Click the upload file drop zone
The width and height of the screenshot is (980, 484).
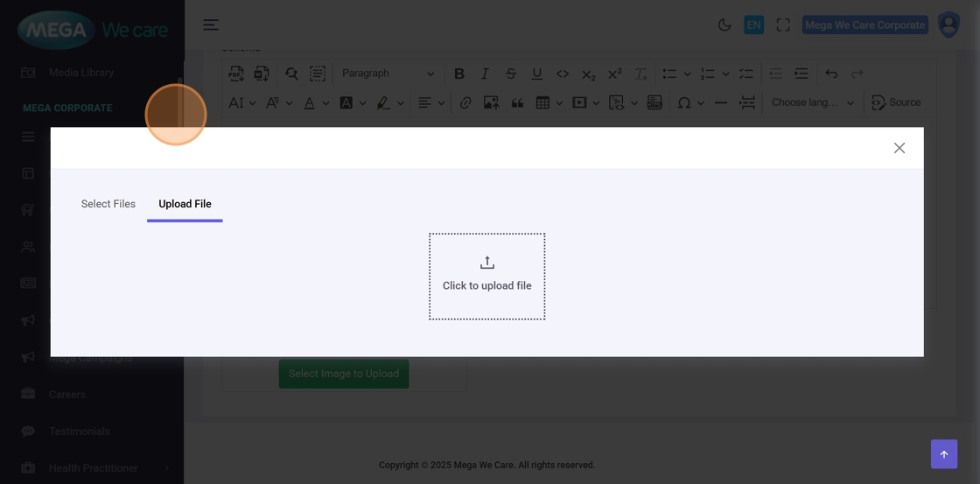click(486, 276)
